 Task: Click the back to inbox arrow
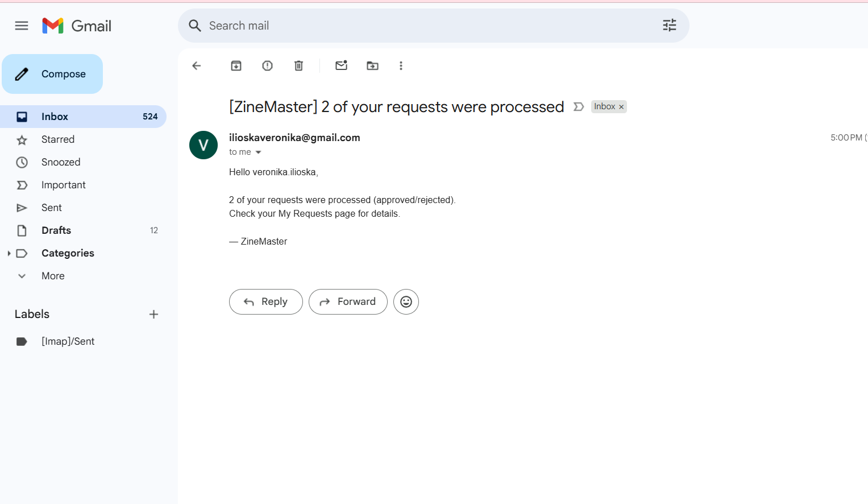(x=197, y=66)
